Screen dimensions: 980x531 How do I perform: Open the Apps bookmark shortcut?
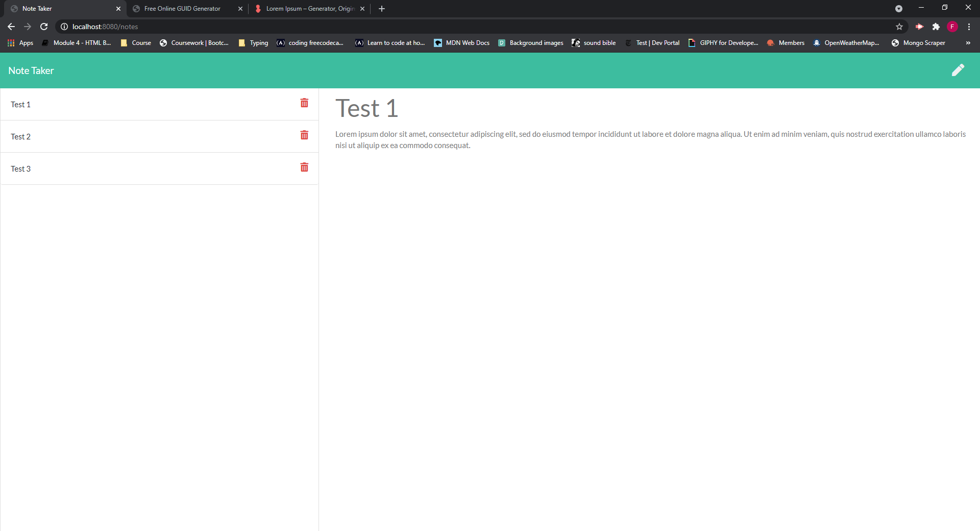pos(20,43)
